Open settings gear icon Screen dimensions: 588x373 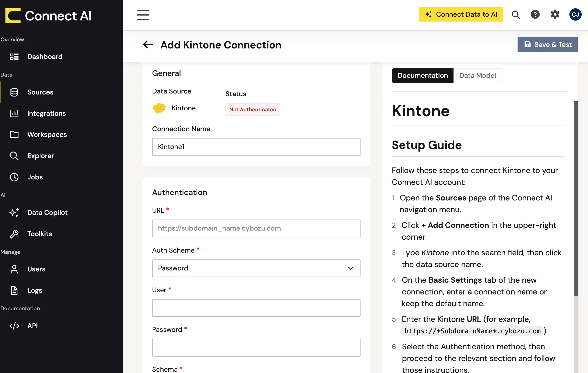tap(555, 14)
